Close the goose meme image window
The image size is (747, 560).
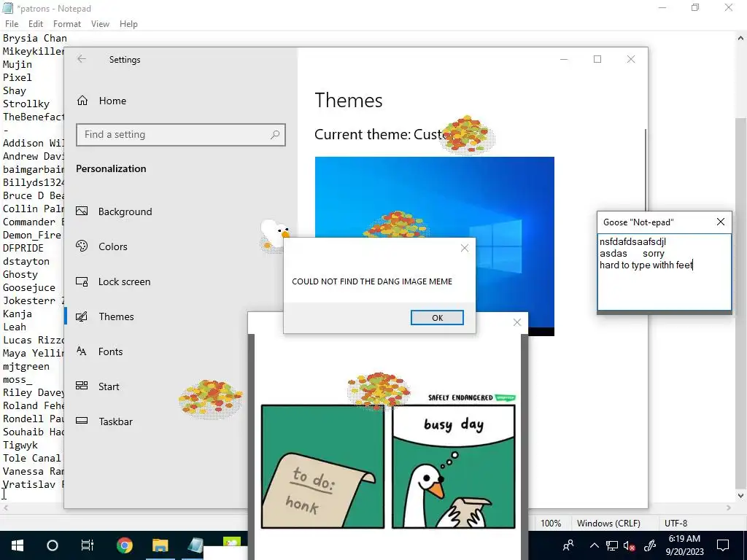coord(517,322)
